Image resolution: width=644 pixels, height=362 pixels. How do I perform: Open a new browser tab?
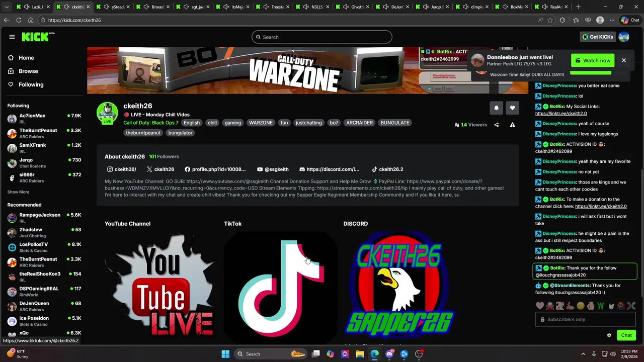578,7
